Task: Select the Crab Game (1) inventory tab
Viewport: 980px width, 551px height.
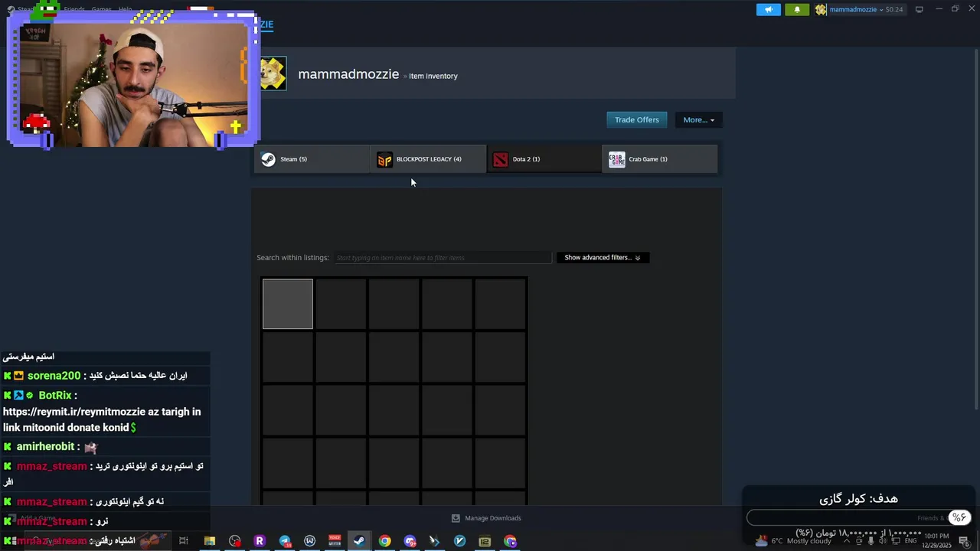Action: tap(660, 159)
